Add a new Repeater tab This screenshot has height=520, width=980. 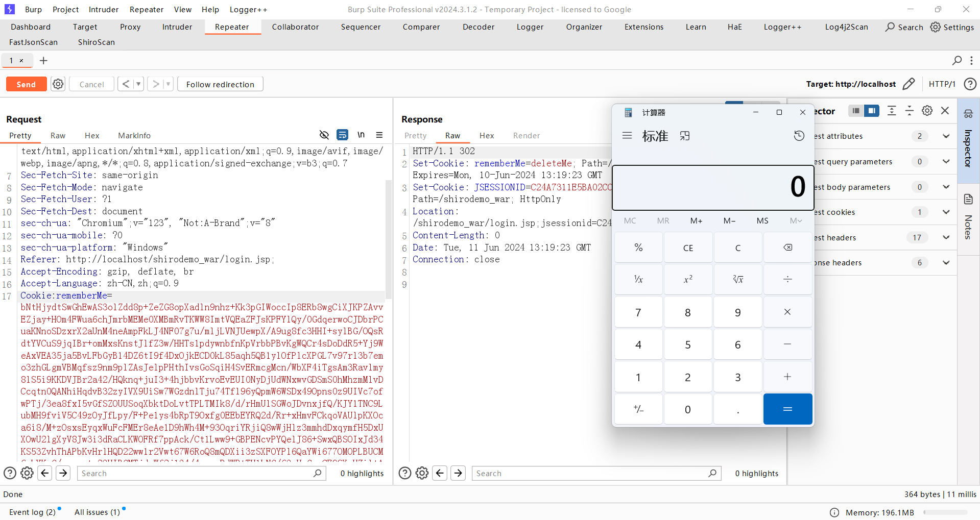[44, 61]
